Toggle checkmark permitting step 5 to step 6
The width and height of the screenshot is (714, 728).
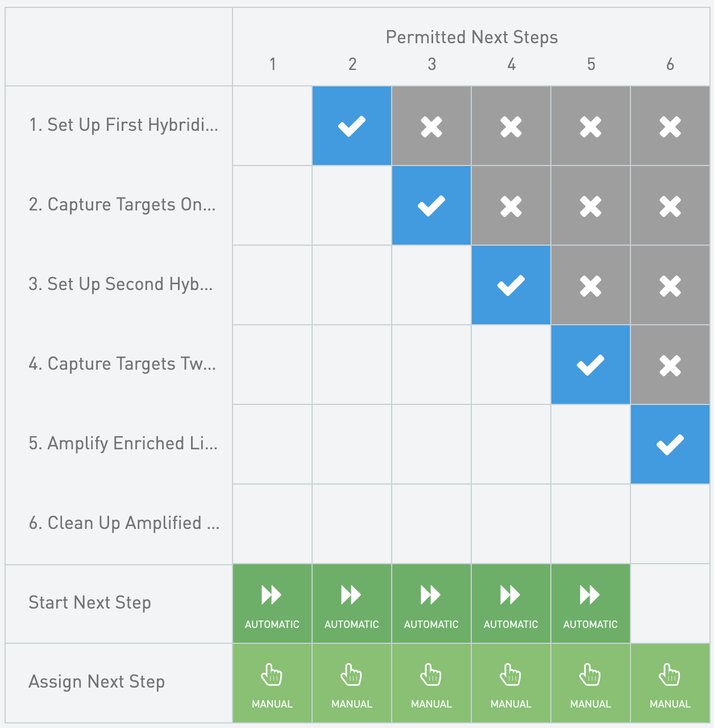[x=670, y=445]
